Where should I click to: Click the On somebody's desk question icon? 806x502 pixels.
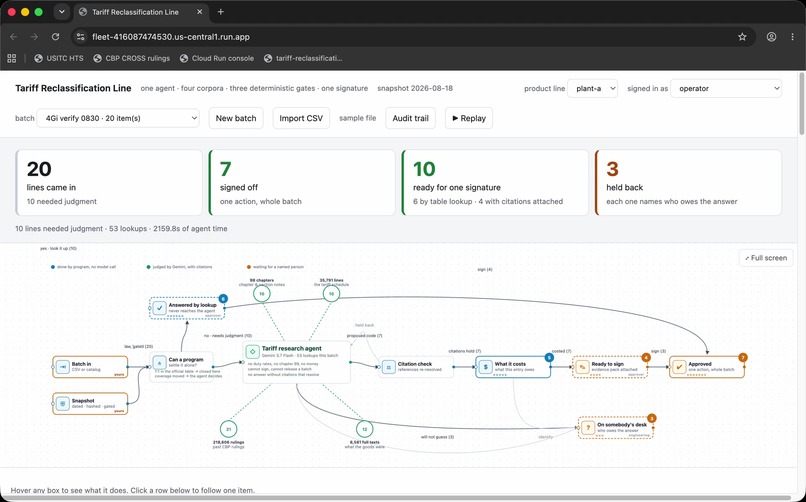click(x=588, y=427)
